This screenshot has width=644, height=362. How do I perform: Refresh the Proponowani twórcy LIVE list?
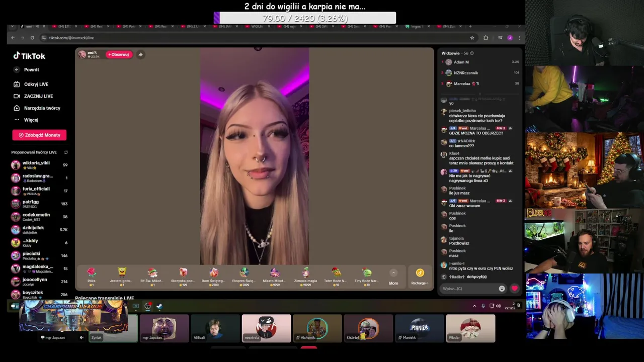click(66, 152)
